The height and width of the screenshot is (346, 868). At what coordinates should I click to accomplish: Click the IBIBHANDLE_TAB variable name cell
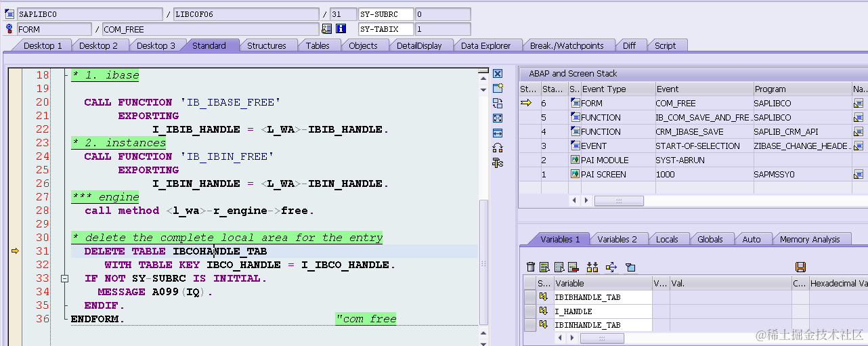click(x=603, y=297)
